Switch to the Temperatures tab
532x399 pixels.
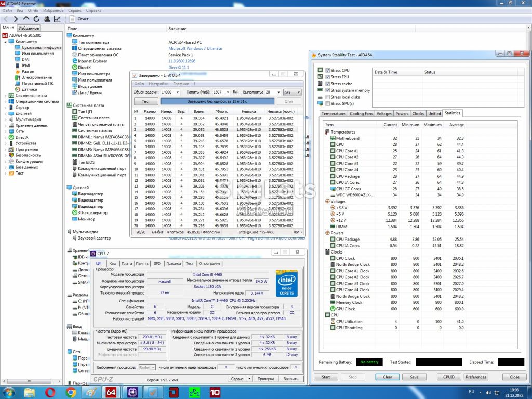coord(334,114)
